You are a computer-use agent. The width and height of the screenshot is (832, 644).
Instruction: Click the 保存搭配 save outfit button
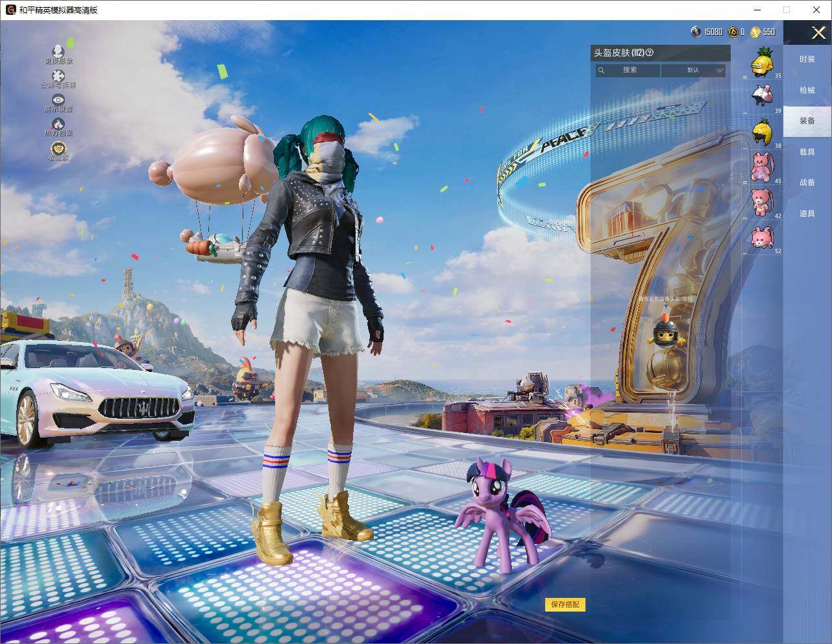coord(565,604)
